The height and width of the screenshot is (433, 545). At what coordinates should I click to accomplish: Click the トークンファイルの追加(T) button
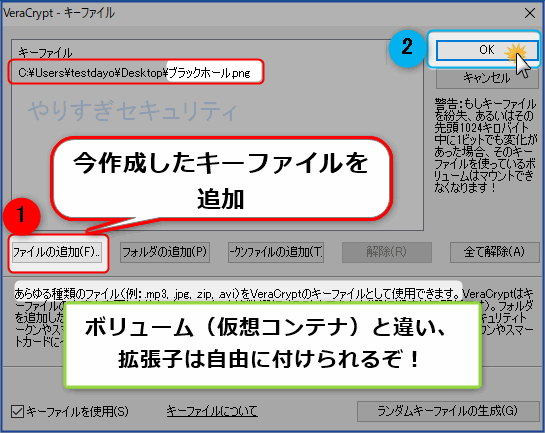[276, 252]
